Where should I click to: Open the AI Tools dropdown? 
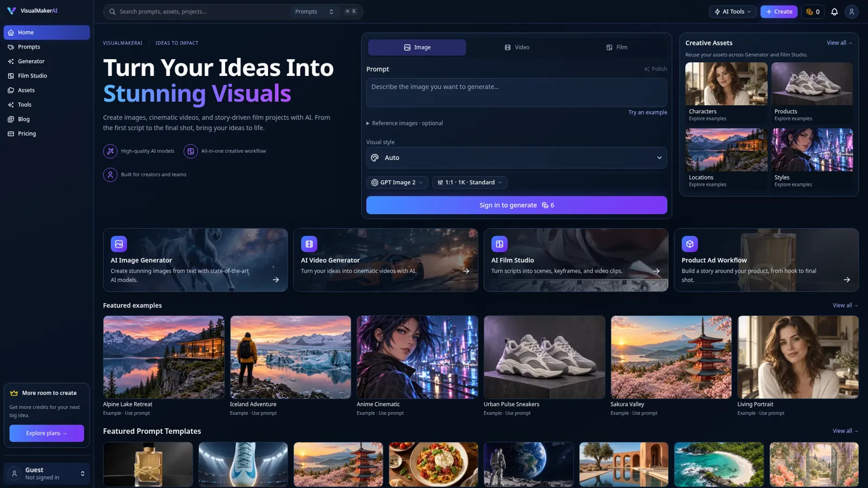tap(732, 11)
